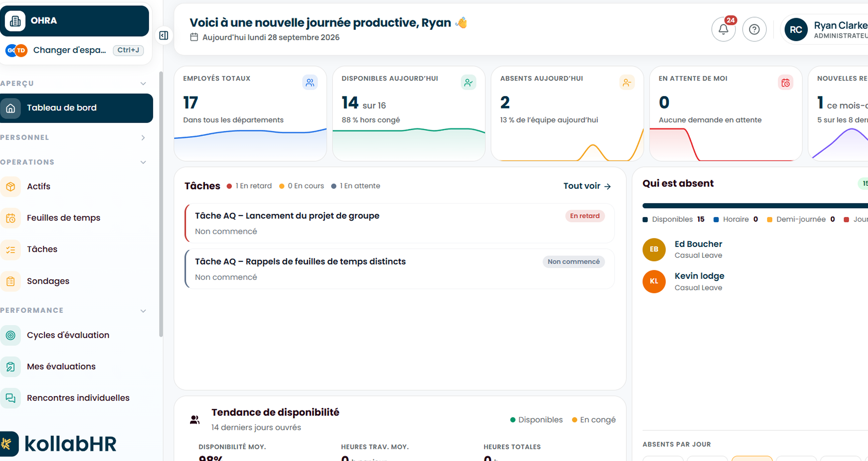Collapse the Operations section chevron
This screenshot has height=461, width=868.
[x=143, y=162]
